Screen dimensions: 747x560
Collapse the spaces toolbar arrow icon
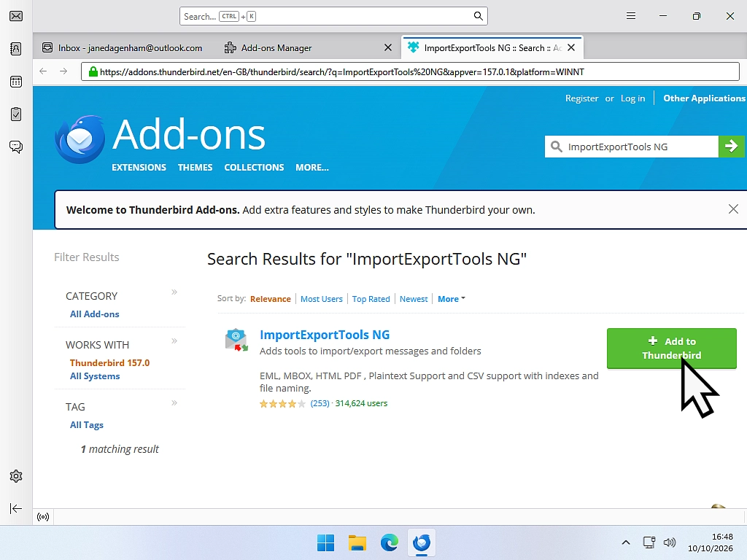coord(16,508)
